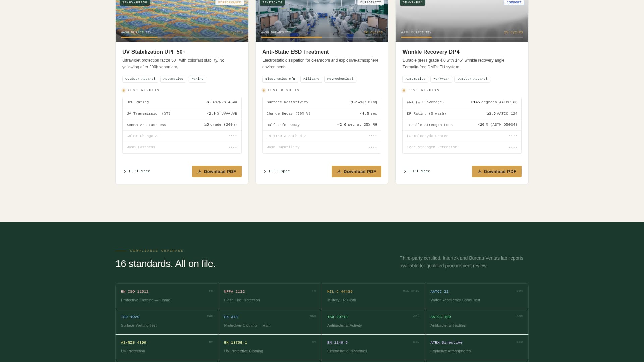Click the orange dot beside Wrinkle Recovery Test Results

point(404,90)
